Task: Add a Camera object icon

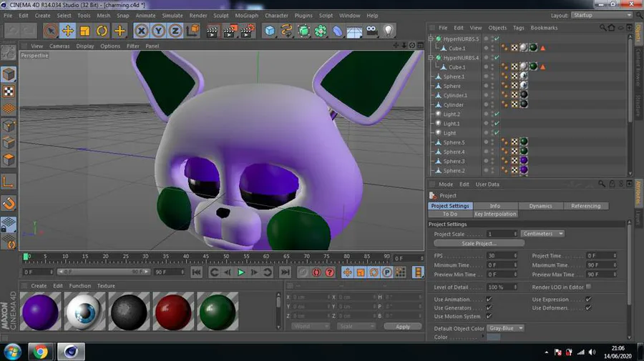Action: click(371, 31)
